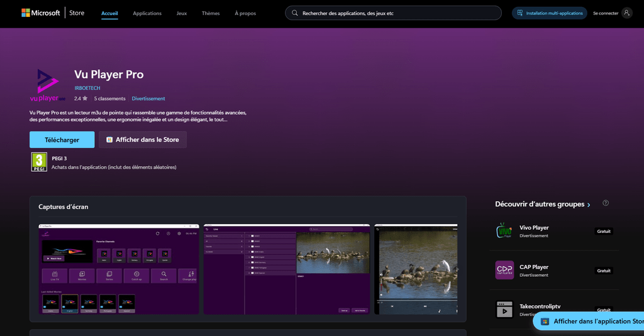Click the app description text to expand
The width and height of the screenshot is (644, 336).
[x=138, y=116]
